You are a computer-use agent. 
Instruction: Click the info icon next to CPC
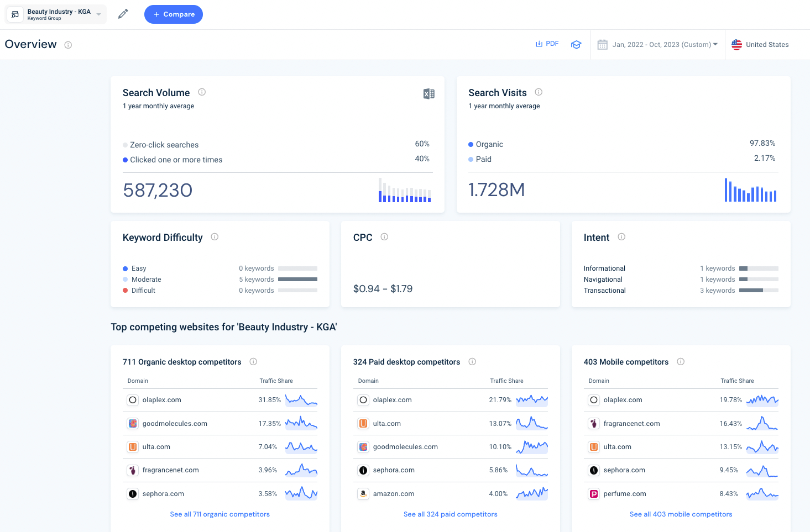(384, 237)
